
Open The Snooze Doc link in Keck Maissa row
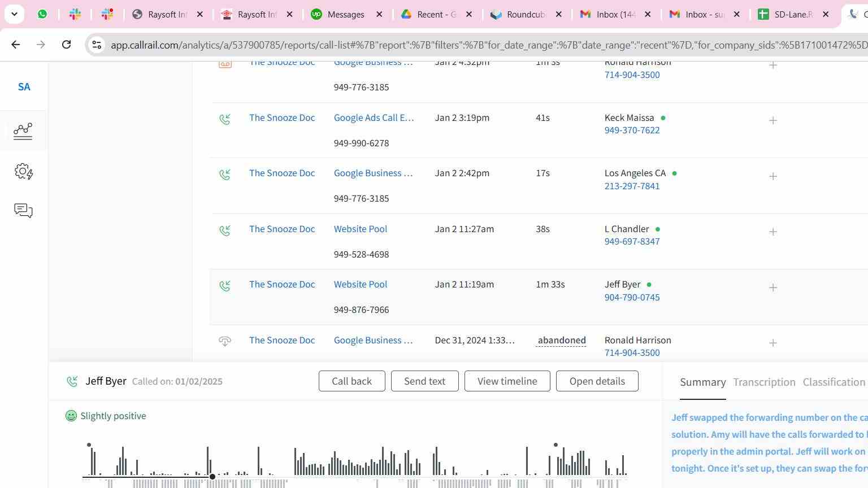coord(282,117)
